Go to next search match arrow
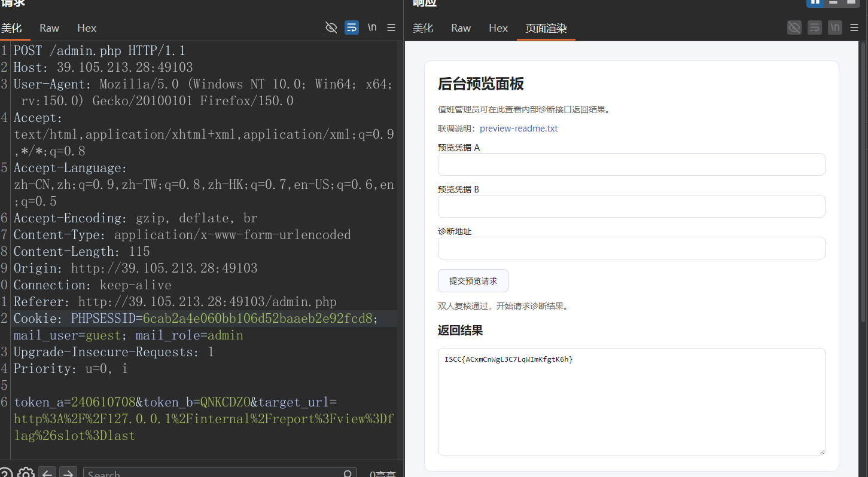This screenshot has height=477, width=868. click(68, 473)
